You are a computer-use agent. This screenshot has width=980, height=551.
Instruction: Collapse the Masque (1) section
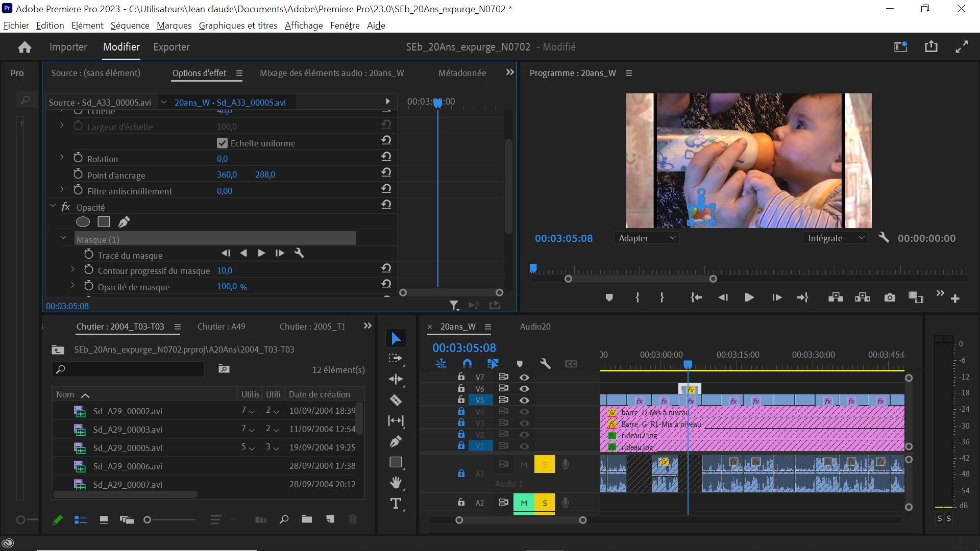[63, 238]
